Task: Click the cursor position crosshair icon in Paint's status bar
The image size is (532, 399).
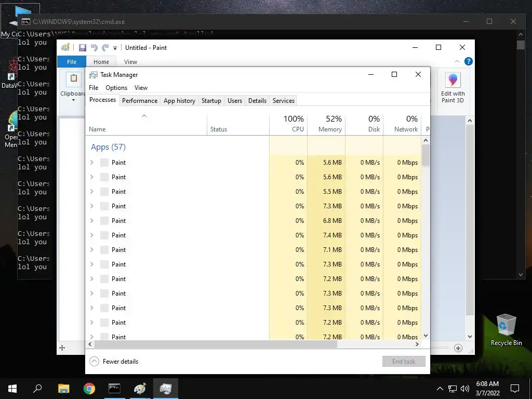Action: point(62,348)
